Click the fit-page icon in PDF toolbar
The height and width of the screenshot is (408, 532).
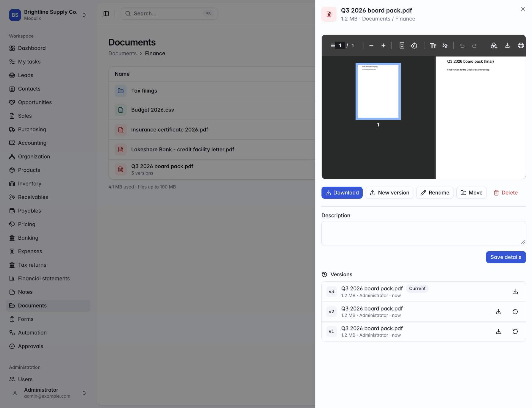[402, 45]
